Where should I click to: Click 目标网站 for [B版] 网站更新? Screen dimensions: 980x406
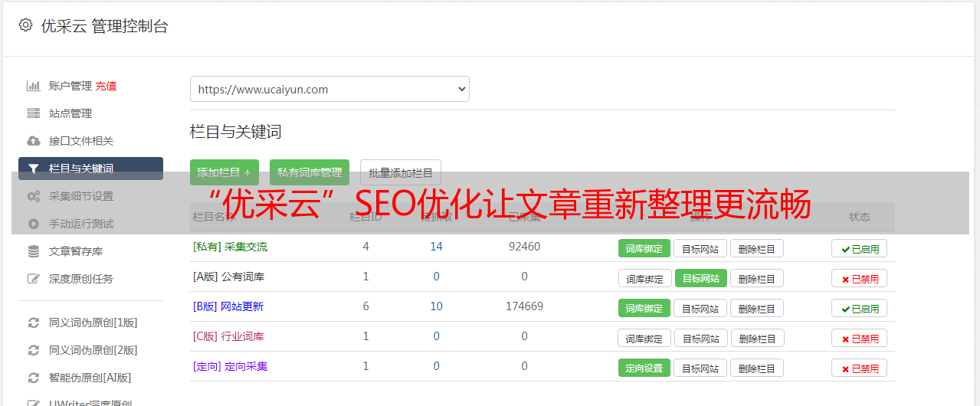700,308
